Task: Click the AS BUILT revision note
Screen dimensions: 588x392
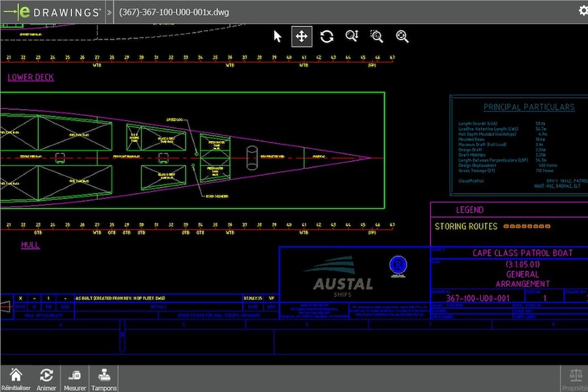Action: [x=120, y=299]
